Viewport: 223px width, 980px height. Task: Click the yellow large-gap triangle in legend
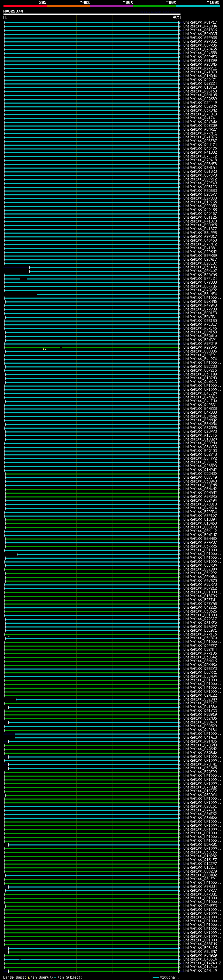(29, 977)
